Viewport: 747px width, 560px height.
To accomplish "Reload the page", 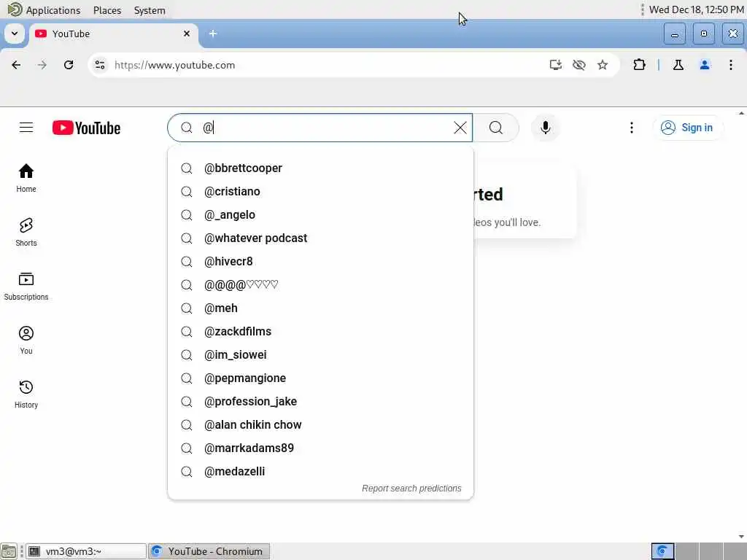I will pos(69,65).
